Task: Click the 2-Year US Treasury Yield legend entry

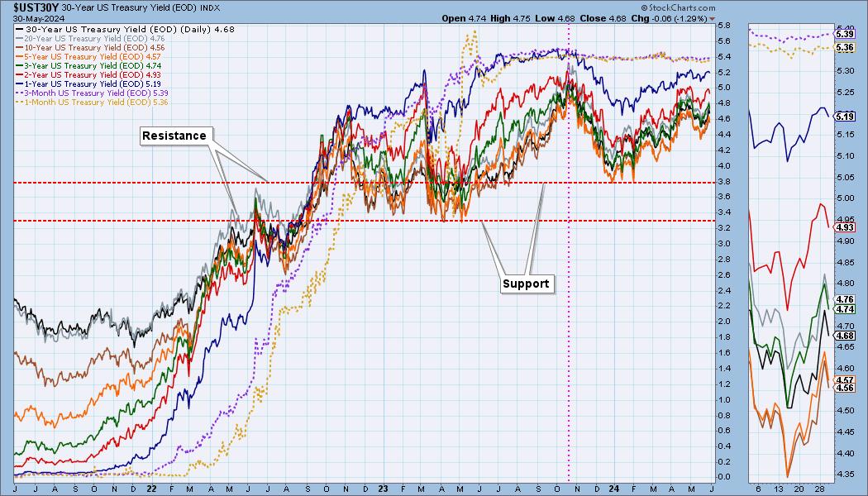Action: pyautogui.click(x=89, y=74)
